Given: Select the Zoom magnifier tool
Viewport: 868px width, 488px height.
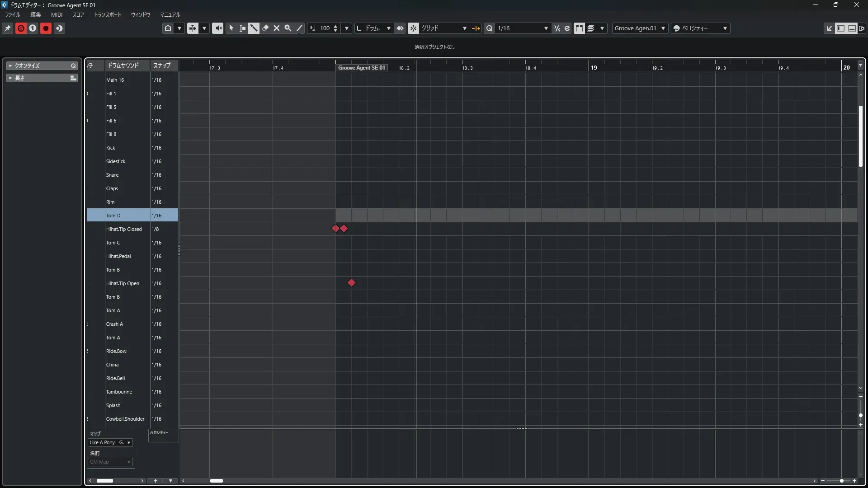Looking at the screenshot, I should coord(288,28).
